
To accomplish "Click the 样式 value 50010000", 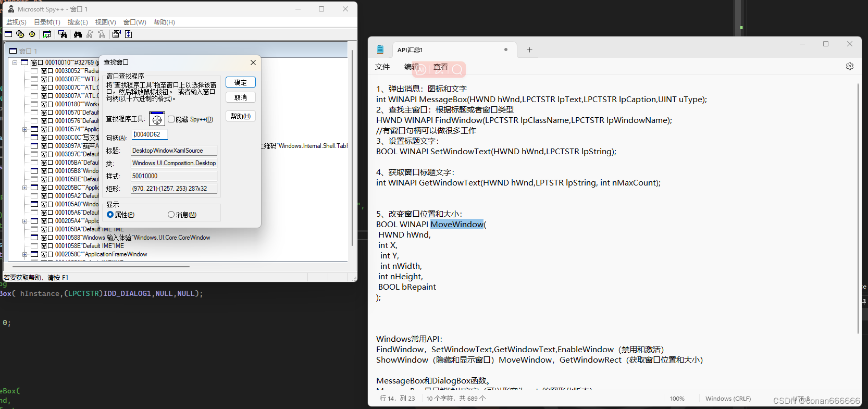I will click(x=174, y=176).
